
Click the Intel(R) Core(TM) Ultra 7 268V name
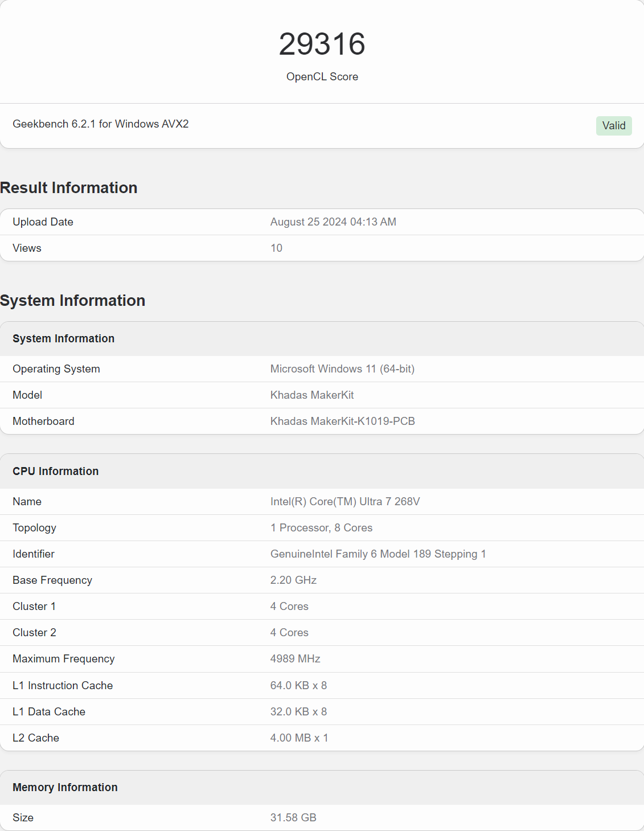tap(345, 502)
